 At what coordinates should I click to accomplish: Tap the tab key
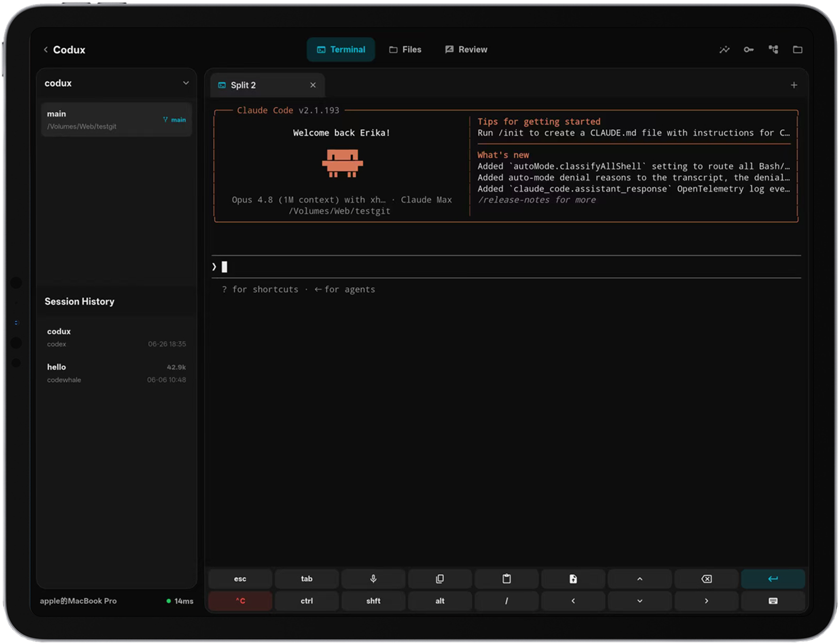pyautogui.click(x=307, y=579)
